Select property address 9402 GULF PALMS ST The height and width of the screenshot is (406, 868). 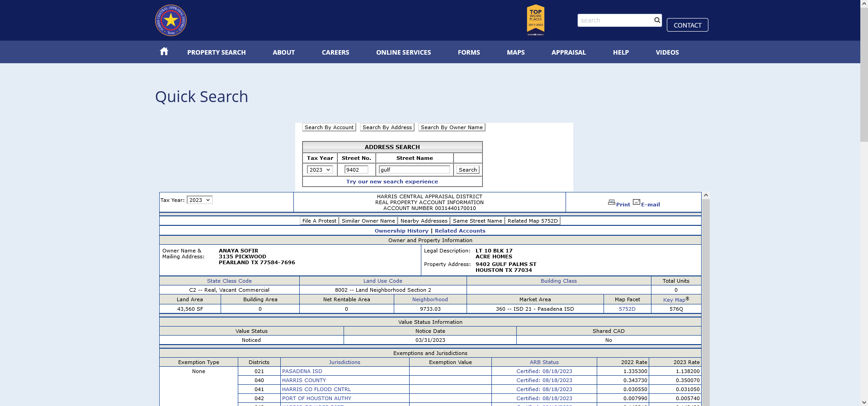[x=506, y=264]
